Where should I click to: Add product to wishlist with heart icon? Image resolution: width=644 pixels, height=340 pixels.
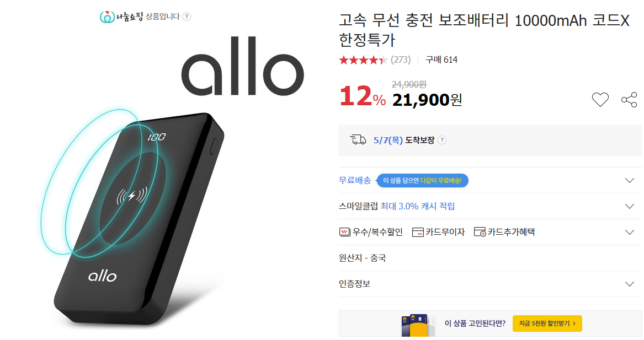pos(600,100)
